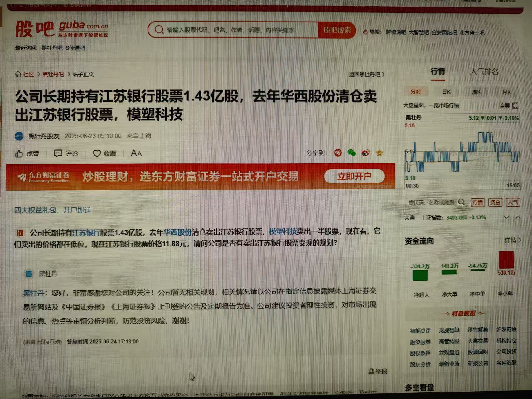This screenshot has width=532, height=399.
Task: Click the 收藏 heart icon
Action: [x=97, y=153]
